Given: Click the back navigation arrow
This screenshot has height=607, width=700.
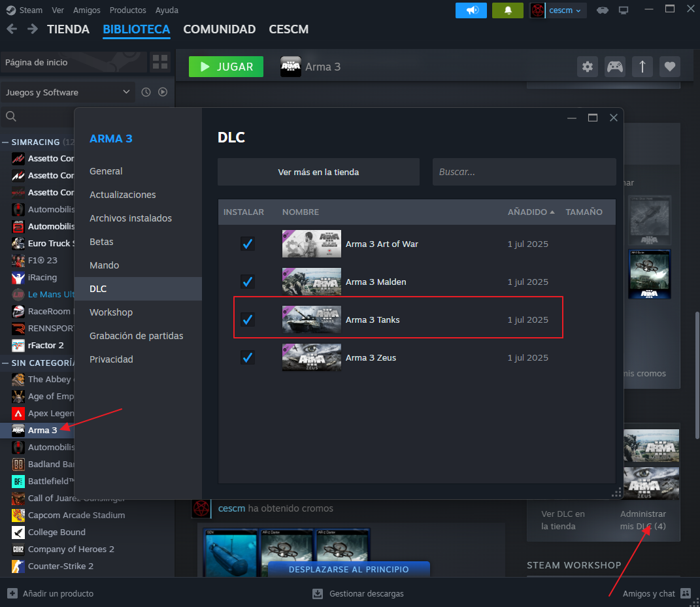Looking at the screenshot, I should pyautogui.click(x=11, y=29).
